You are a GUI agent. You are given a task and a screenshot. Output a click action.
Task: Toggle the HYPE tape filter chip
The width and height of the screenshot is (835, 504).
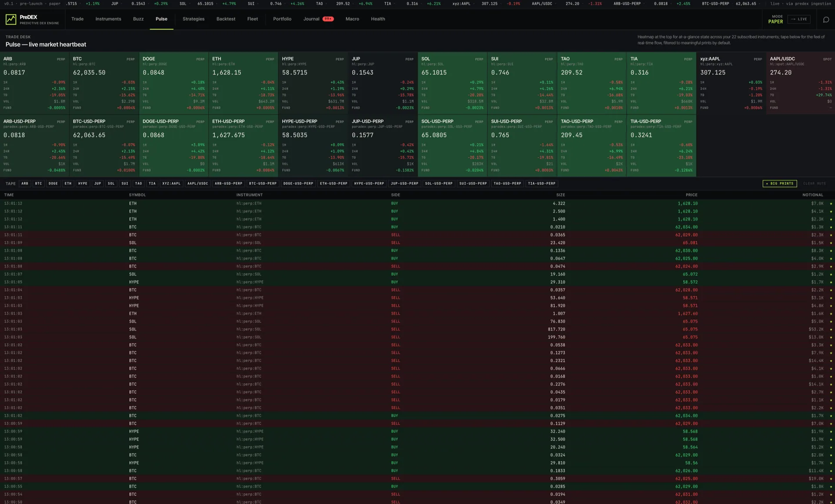(x=83, y=183)
